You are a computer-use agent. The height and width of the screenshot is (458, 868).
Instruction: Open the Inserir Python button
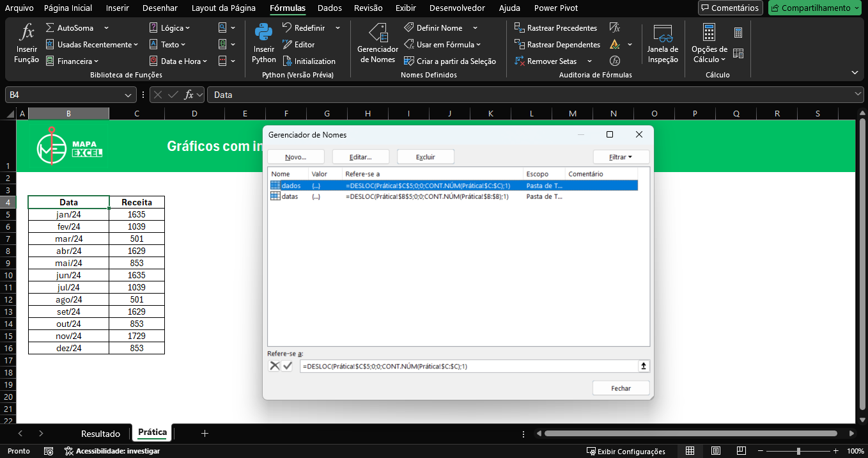pyautogui.click(x=264, y=43)
